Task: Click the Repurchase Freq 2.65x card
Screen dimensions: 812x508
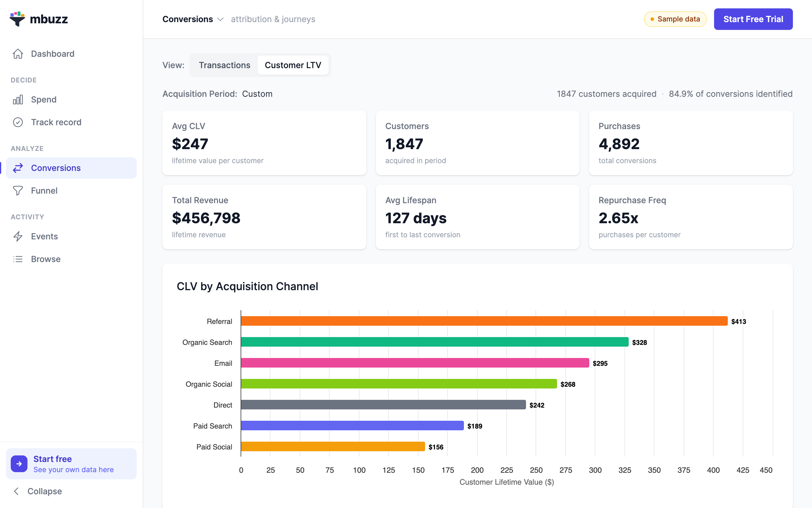Action: pos(691,217)
